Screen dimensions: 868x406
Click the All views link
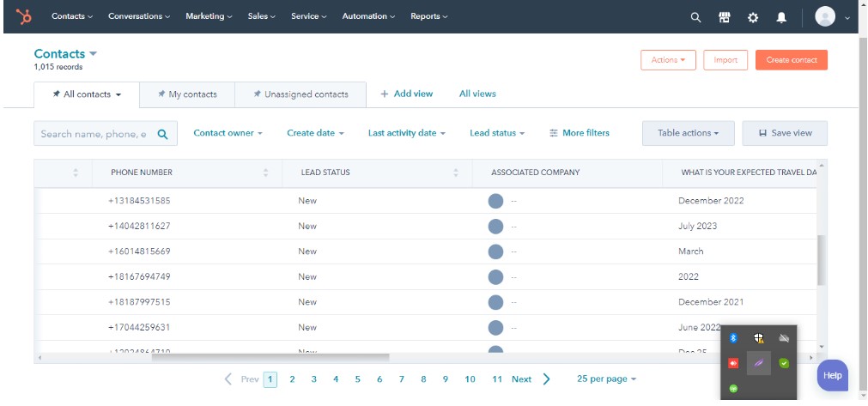tap(477, 94)
